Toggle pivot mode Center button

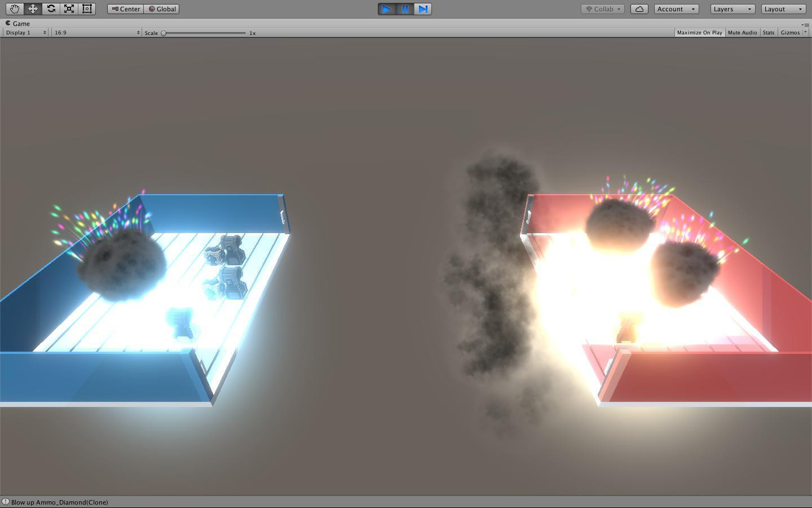(126, 9)
